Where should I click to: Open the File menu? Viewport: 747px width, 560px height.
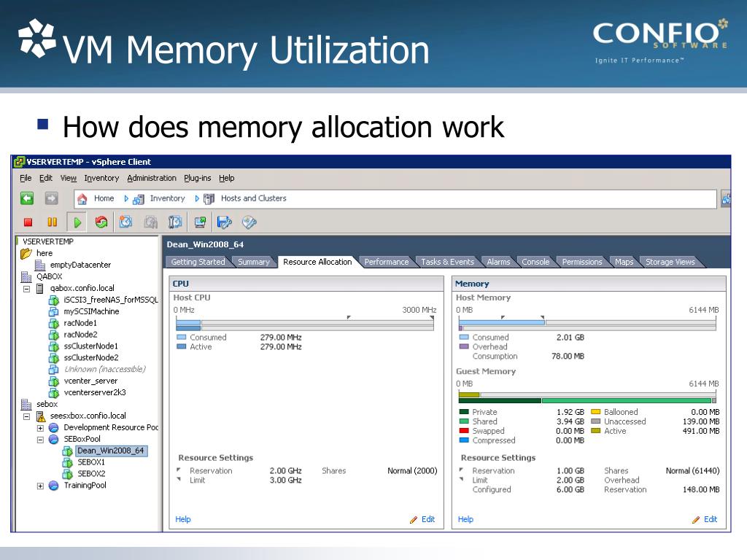click(x=26, y=178)
